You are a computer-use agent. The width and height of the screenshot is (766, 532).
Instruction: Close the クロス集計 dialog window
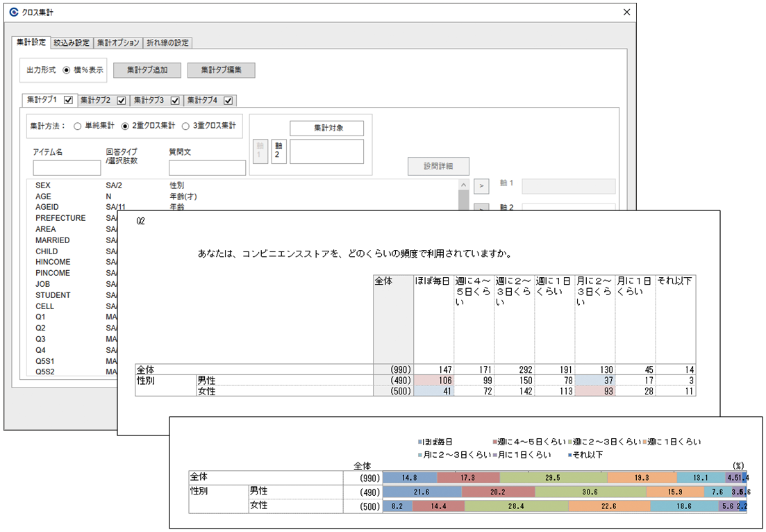627,13
